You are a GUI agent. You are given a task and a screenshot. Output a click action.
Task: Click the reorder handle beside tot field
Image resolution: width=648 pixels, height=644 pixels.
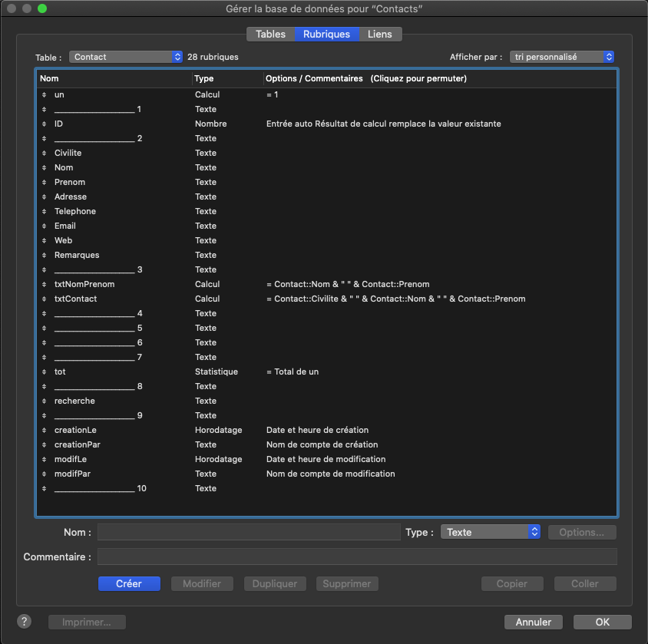pos(44,372)
